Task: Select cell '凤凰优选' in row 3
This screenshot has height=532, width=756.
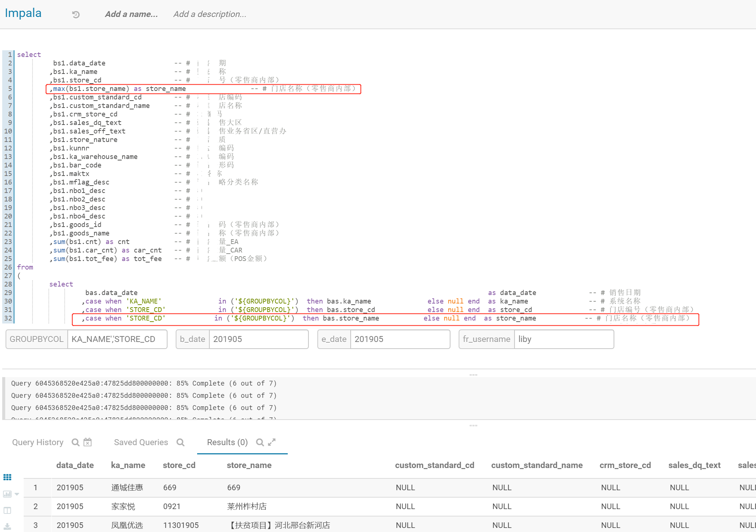Action: (x=127, y=525)
